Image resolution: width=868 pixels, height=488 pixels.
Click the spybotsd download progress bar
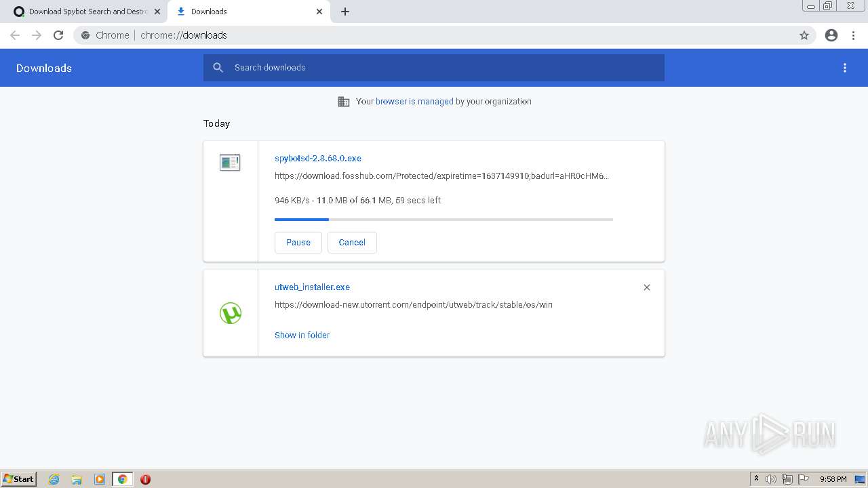(443, 220)
